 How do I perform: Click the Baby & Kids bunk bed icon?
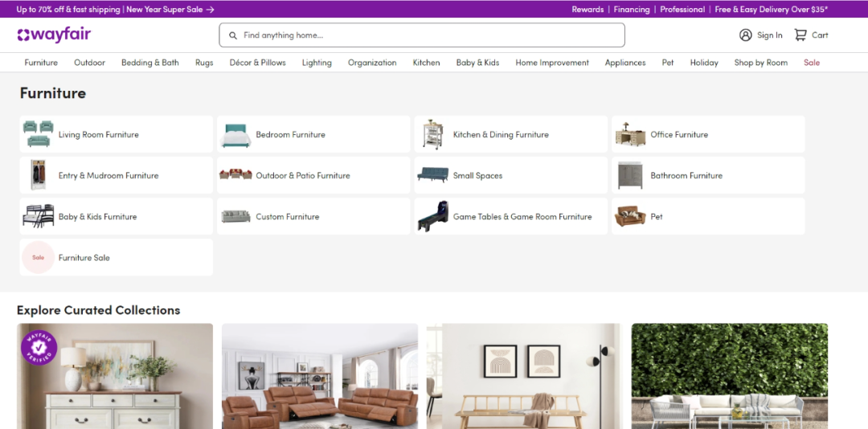pyautogui.click(x=39, y=216)
